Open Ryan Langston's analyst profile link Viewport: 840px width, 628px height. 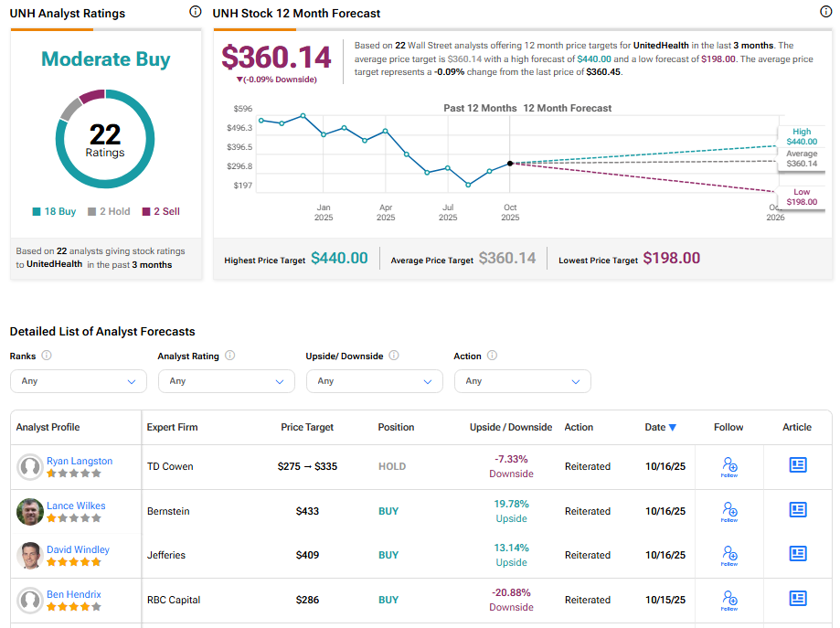[80, 461]
